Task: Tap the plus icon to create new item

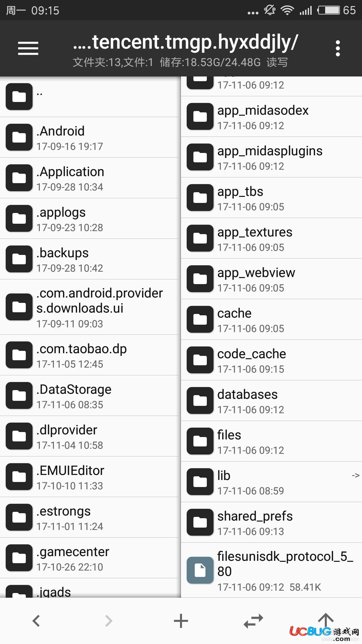Action: pyautogui.click(x=181, y=621)
